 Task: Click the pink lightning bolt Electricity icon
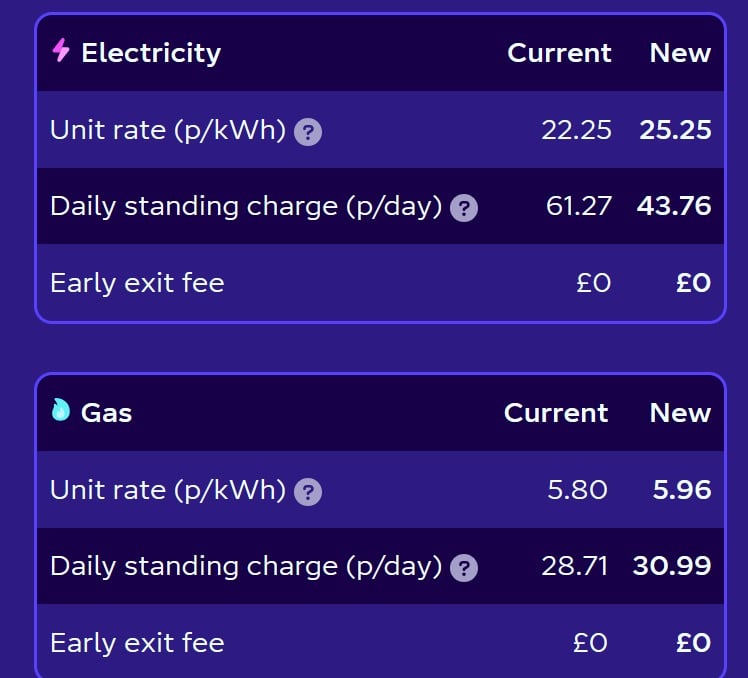coord(61,50)
